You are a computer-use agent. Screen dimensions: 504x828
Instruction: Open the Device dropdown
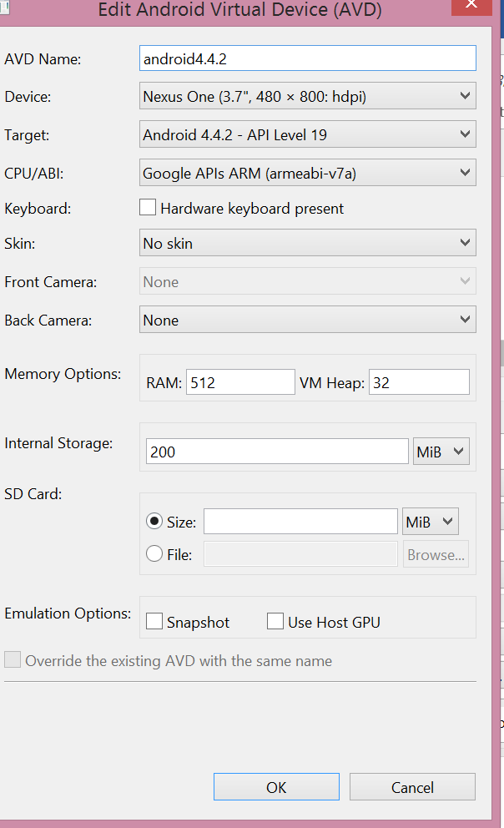[x=308, y=96]
